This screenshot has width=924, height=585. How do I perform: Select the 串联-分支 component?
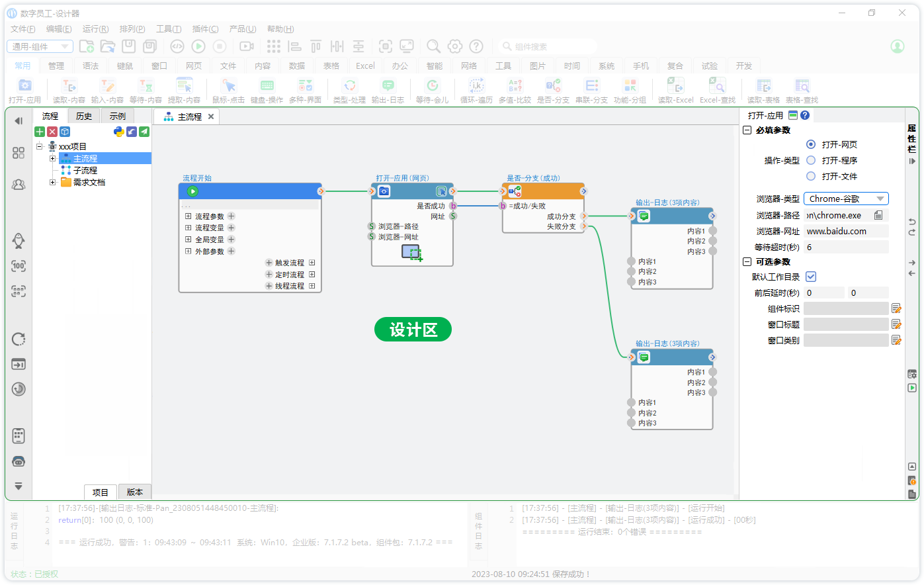pyautogui.click(x=591, y=90)
